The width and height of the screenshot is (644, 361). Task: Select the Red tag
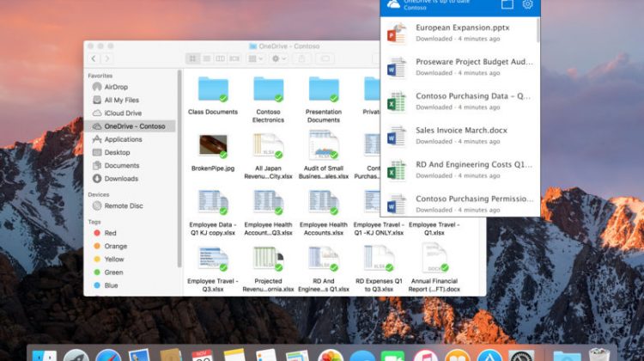click(x=131, y=233)
